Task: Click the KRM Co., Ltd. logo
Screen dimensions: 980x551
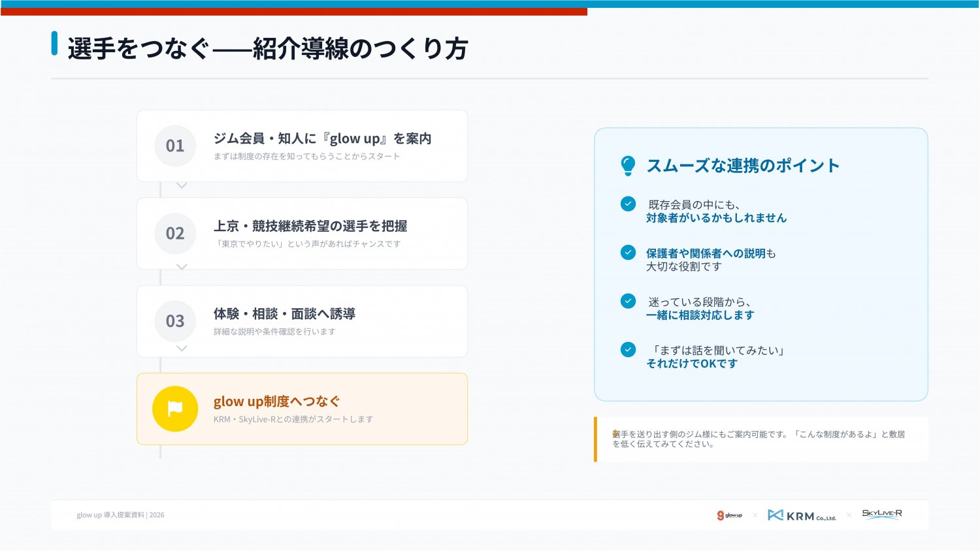Action: point(802,515)
